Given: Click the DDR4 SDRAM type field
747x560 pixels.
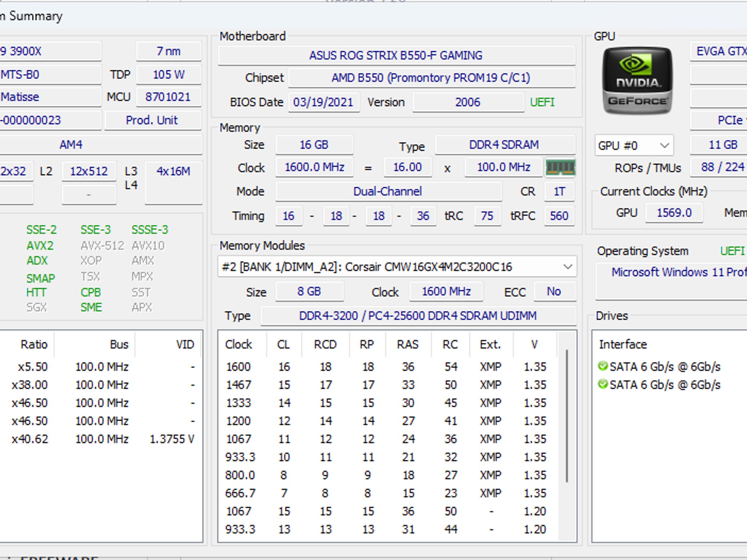Looking at the screenshot, I should (x=505, y=145).
